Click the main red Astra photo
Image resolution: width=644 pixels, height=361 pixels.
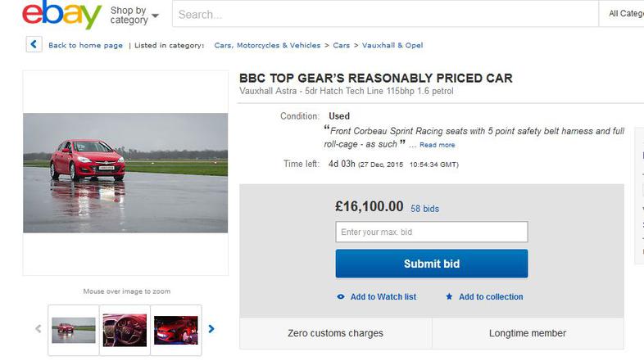tap(125, 173)
